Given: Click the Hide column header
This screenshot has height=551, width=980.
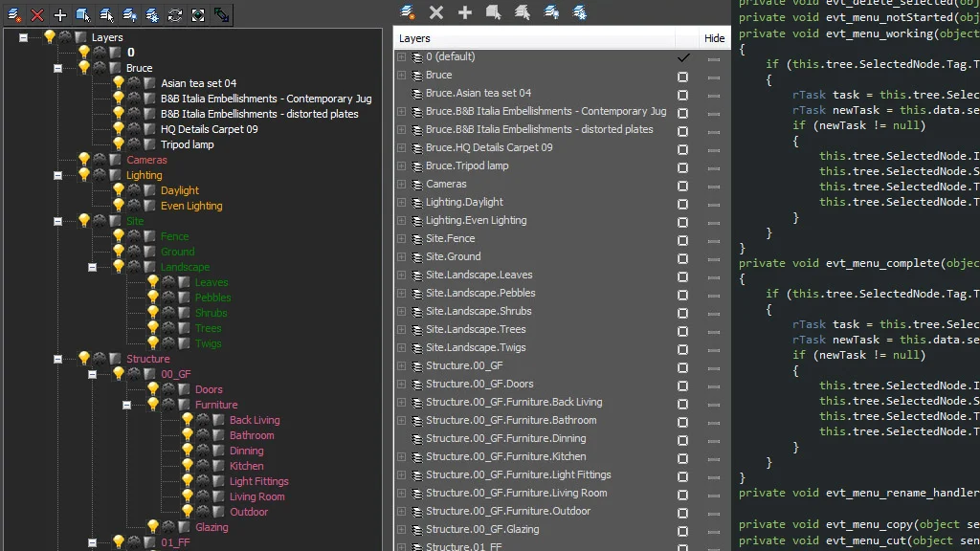Looking at the screenshot, I should click(714, 38).
